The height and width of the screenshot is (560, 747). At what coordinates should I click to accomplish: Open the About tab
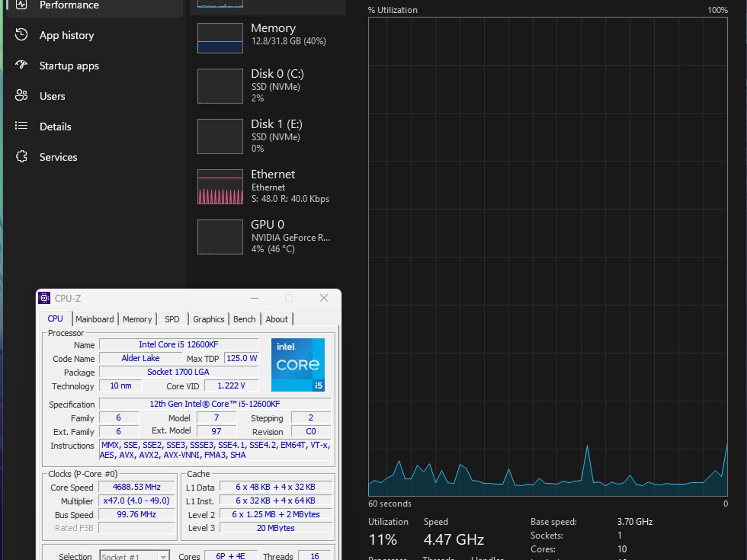[x=276, y=319]
